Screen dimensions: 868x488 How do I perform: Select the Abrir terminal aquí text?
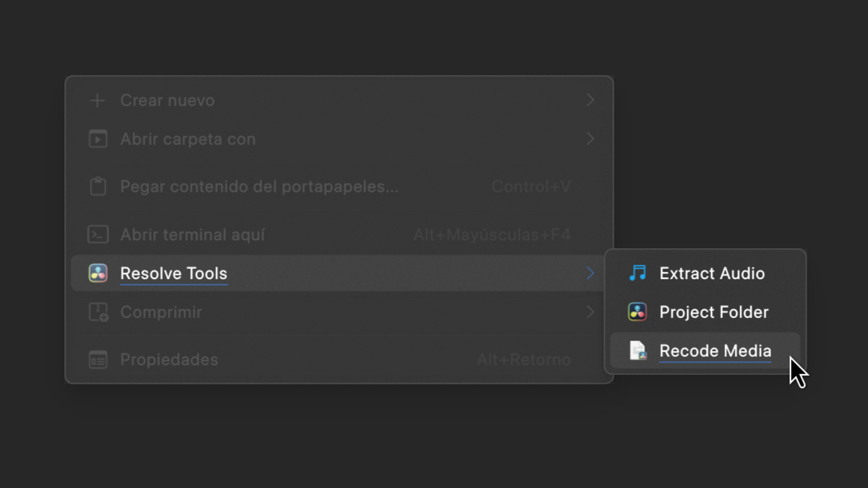coord(193,235)
